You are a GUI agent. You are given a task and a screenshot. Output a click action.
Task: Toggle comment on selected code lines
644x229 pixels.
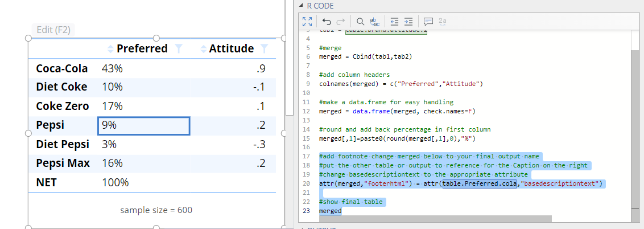pyautogui.click(x=428, y=22)
